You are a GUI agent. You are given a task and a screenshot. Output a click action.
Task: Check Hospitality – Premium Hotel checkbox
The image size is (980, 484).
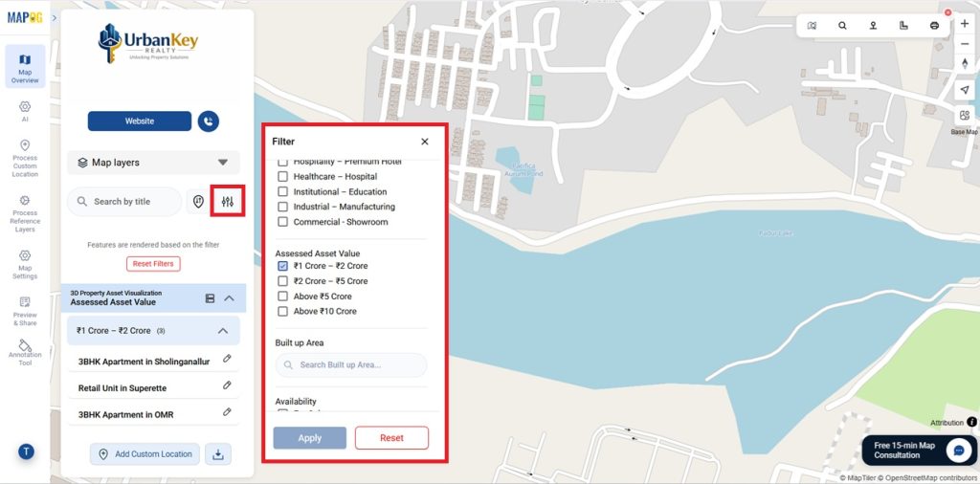(x=282, y=162)
